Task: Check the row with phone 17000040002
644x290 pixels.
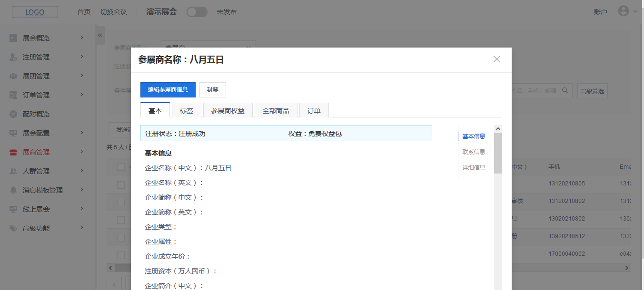Action: 121,255
